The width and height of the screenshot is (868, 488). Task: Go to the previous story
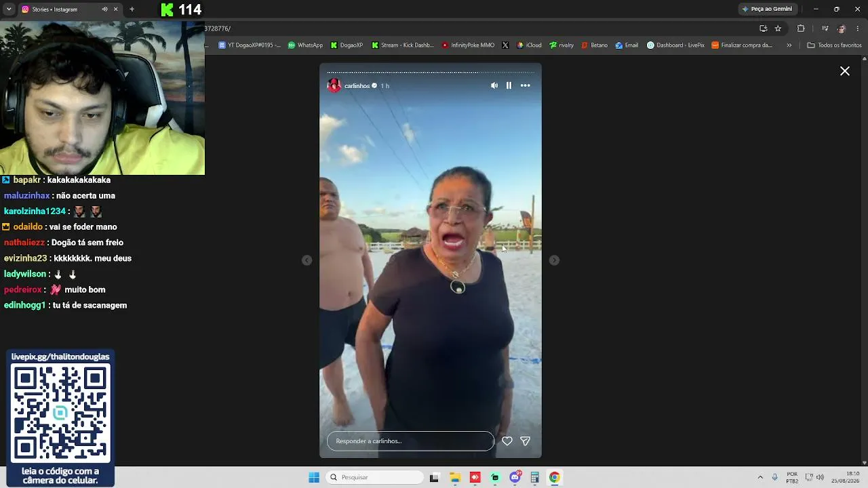(x=307, y=260)
